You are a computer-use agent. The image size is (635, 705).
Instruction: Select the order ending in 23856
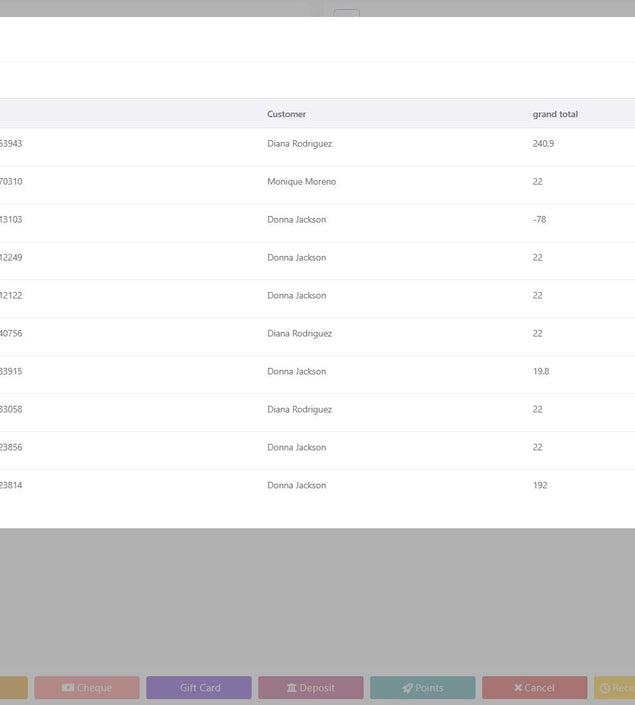click(x=11, y=448)
